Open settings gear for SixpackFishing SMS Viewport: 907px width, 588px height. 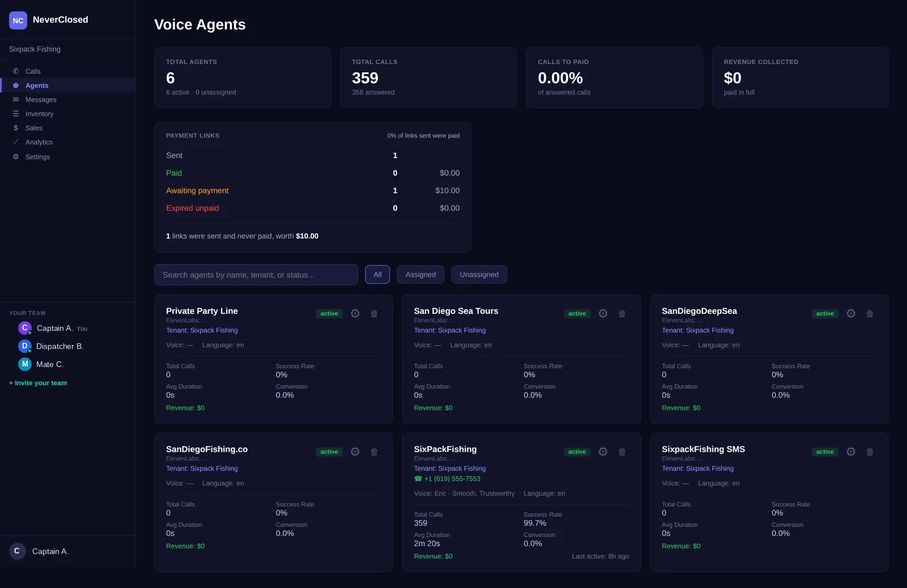click(x=851, y=451)
